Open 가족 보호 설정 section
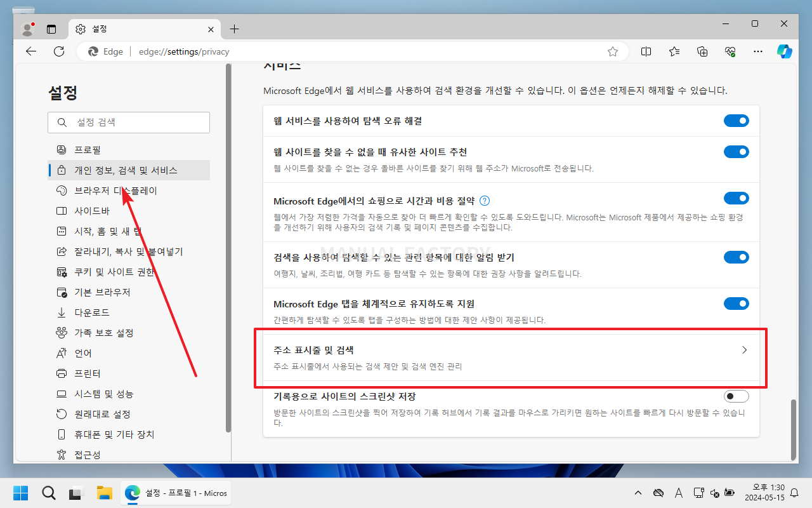812x508 pixels. (x=129, y=333)
